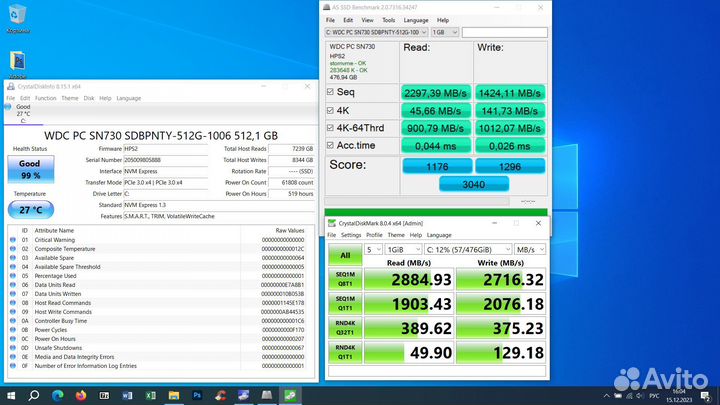Click the network icon in system tray
This screenshot has height=405, width=720.
(x=629, y=396)
